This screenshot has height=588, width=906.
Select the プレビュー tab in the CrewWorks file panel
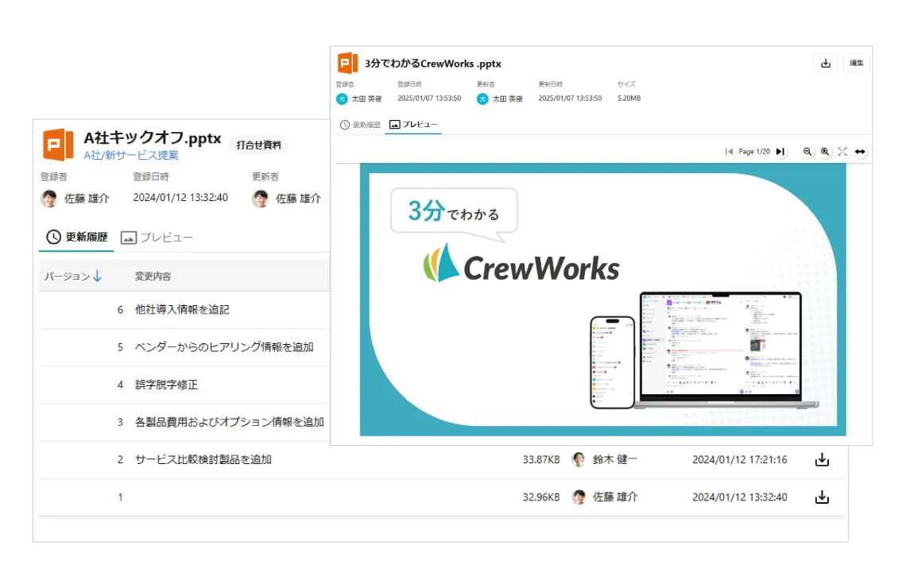[x=413, y=125]
